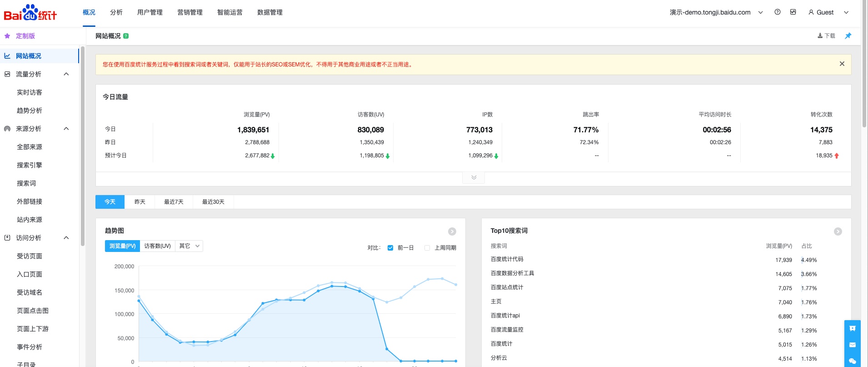This screenshot has width=868, height=367.
Task: Click the search term 百度数据分析工具
Action: click(512, 273)
